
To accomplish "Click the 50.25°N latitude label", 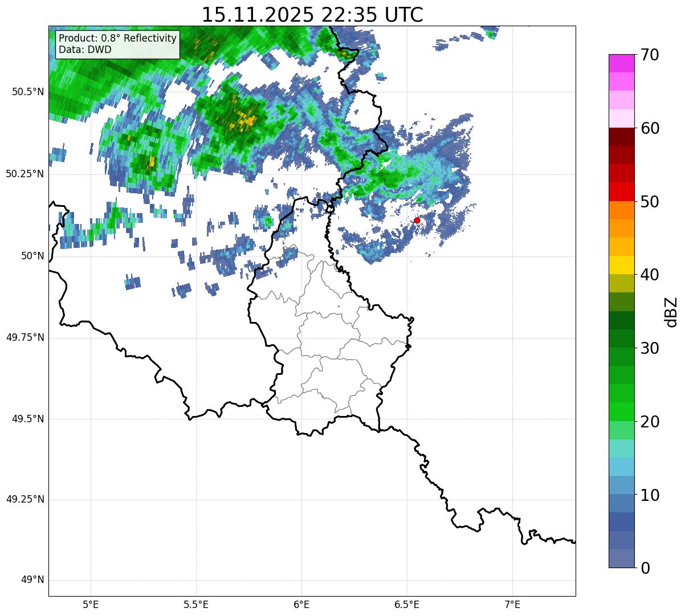I will pos(25,174).
